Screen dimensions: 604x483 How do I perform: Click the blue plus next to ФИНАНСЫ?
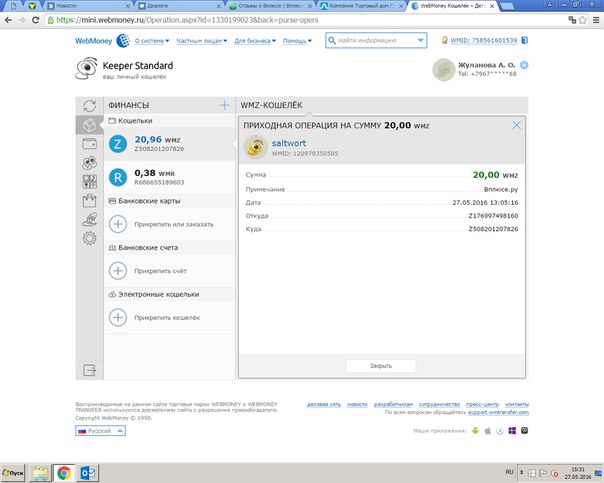224,105
